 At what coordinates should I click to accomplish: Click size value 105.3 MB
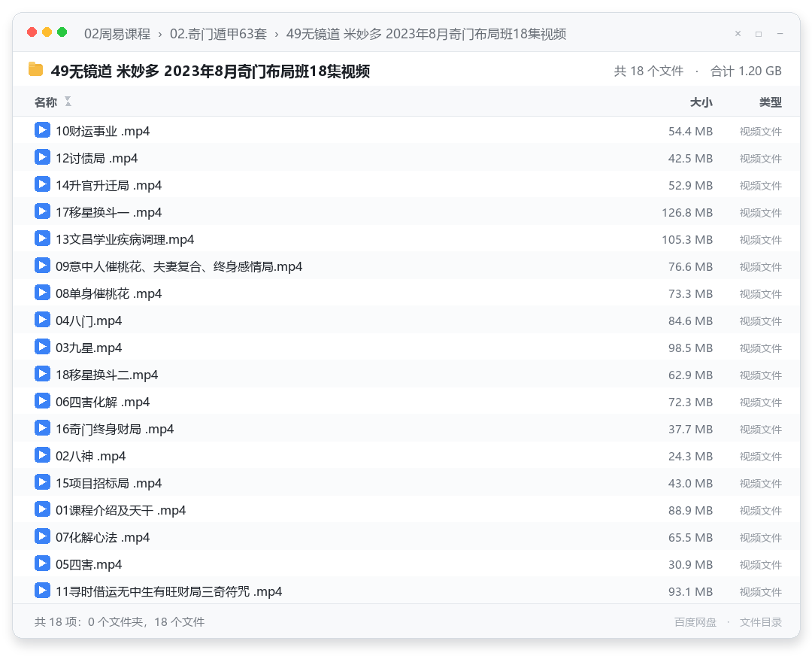click(687, 239)
